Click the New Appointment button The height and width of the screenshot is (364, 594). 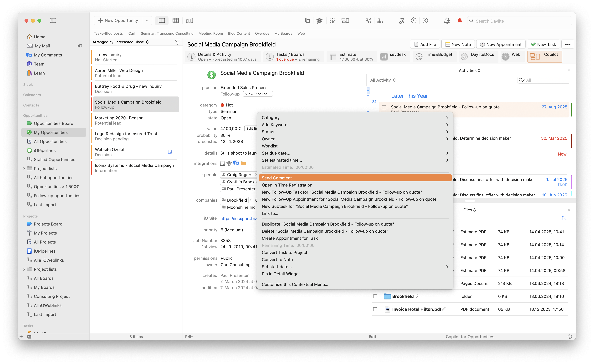[501, 44]
